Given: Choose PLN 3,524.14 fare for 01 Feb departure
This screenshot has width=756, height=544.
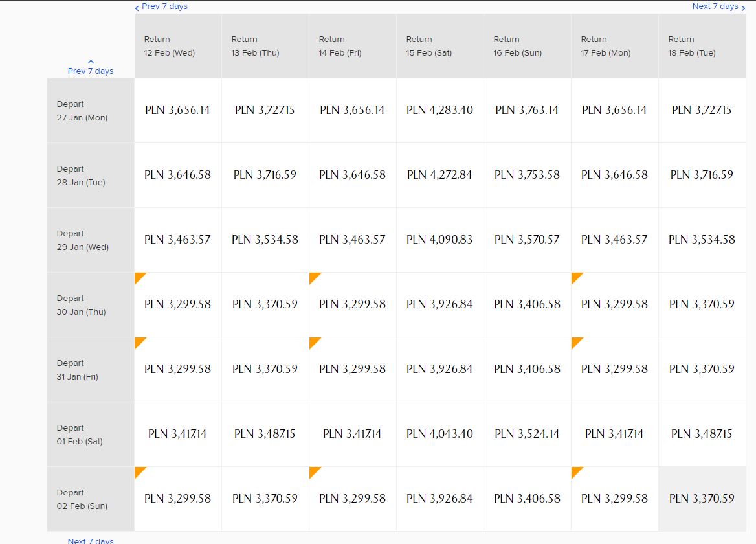Looking at the screenshot, I should coord(528,434).
